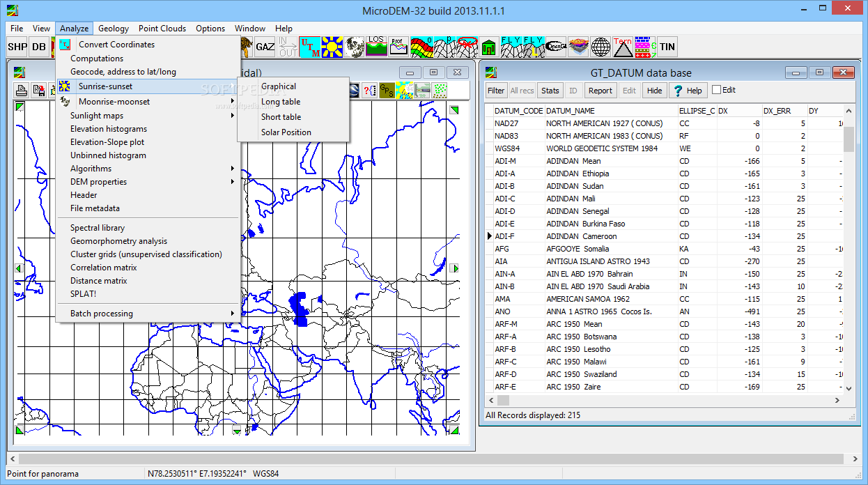Click the TIN toolbar button
The width and height of the screenshot is (868, 485).
667,47
